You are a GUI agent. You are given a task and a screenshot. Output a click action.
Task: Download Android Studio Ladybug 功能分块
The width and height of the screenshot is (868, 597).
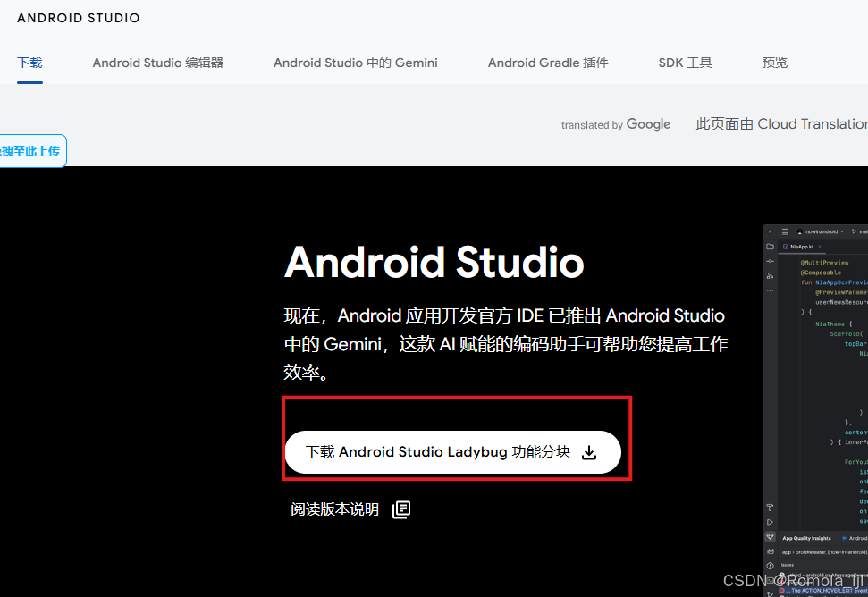coord(453,452)
